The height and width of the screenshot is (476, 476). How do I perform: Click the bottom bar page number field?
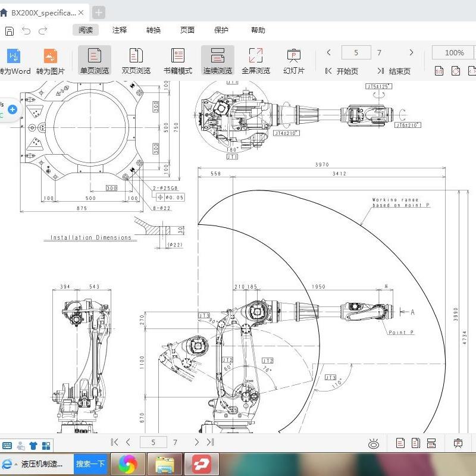pos(154,442)
